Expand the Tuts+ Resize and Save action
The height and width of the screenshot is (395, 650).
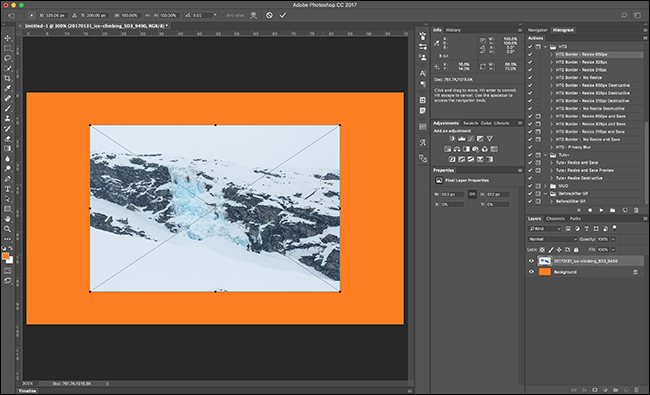551,162
